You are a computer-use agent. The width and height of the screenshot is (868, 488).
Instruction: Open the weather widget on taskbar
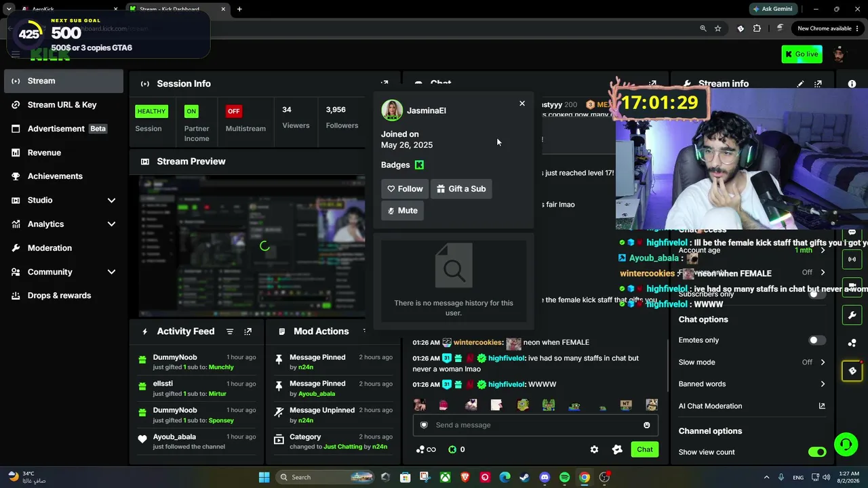tap(27, 477)
